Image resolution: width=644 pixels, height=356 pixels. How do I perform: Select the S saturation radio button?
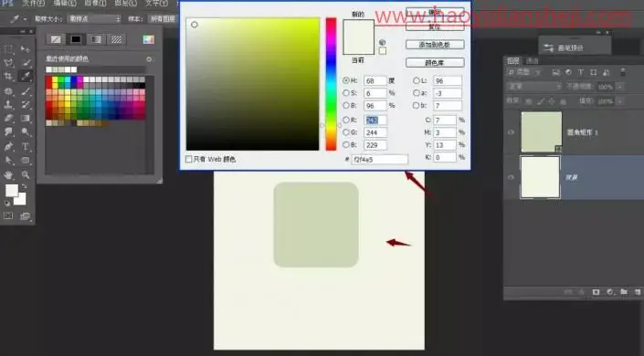346,93
